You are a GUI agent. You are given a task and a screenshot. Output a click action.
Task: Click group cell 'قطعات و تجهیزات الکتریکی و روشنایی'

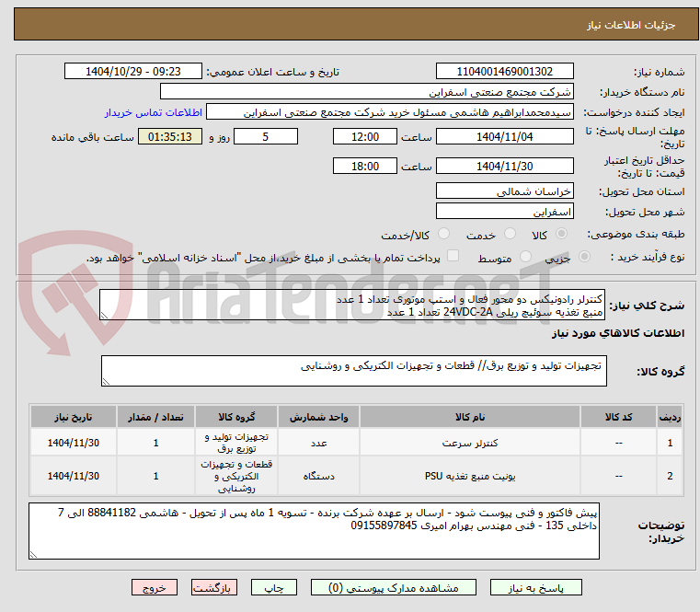coord(236,476)
